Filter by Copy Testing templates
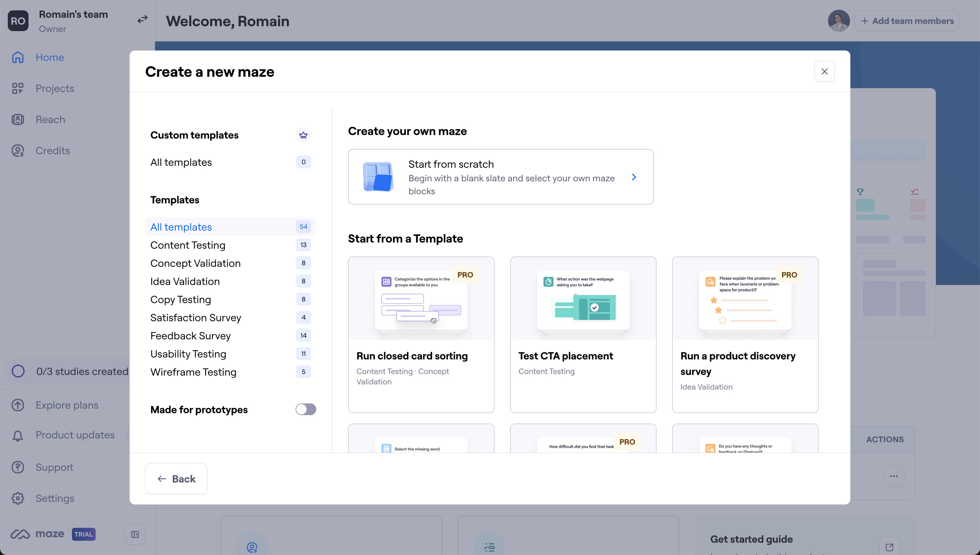 [x=230, y=299]
